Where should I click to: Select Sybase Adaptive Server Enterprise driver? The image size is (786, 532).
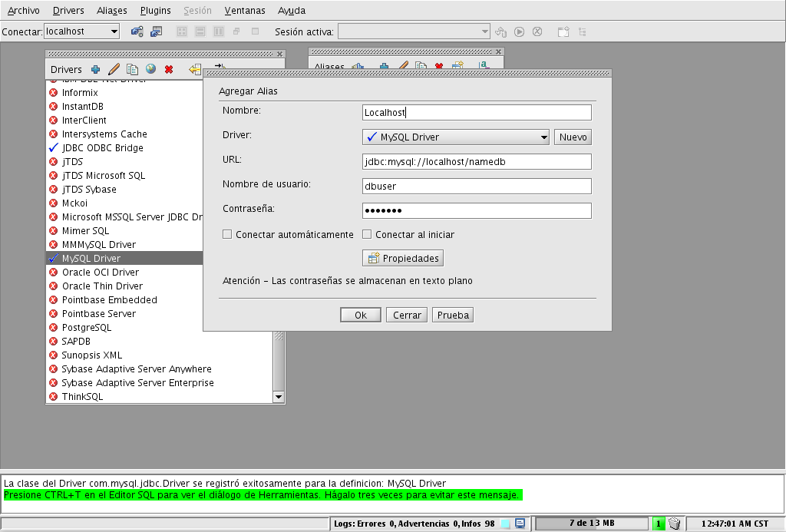pos(160,382)
